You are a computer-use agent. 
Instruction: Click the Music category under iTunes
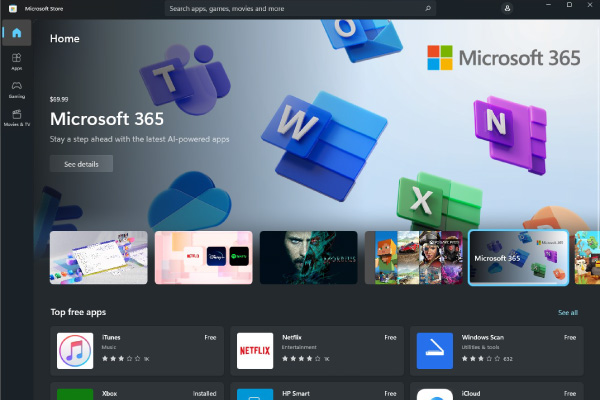(109, 347)
